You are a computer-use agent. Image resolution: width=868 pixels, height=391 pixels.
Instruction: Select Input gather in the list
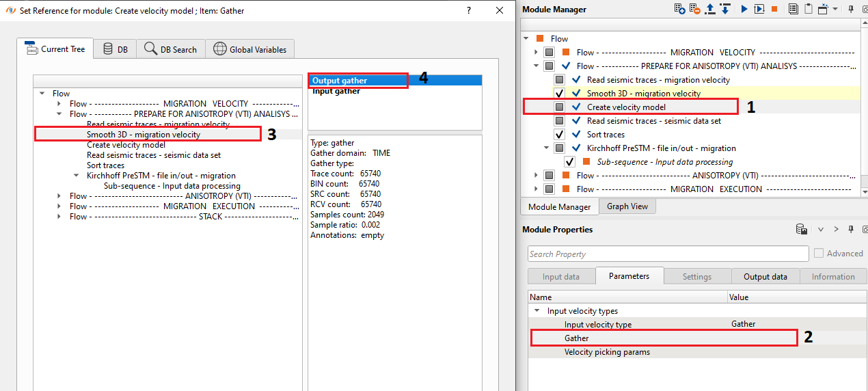(336, 92)
